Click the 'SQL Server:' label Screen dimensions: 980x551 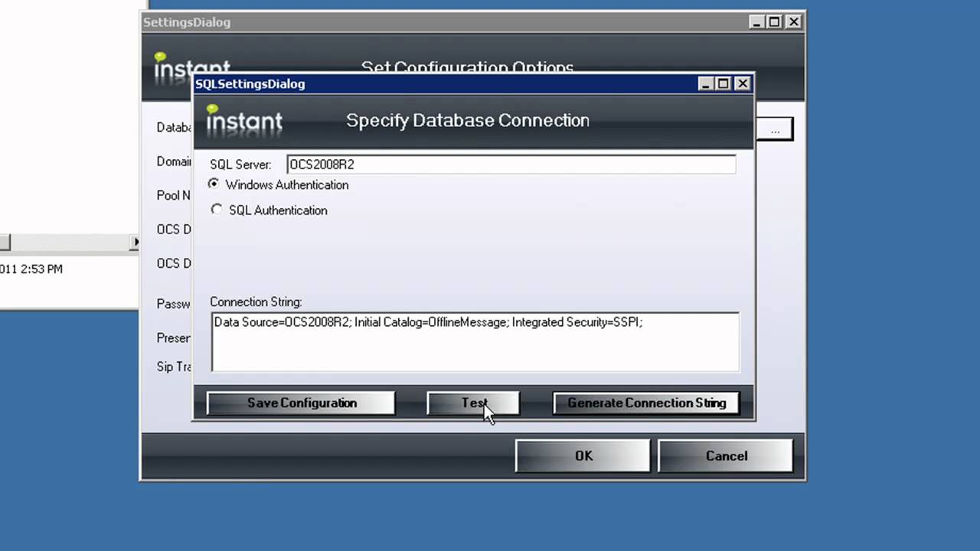240,165
